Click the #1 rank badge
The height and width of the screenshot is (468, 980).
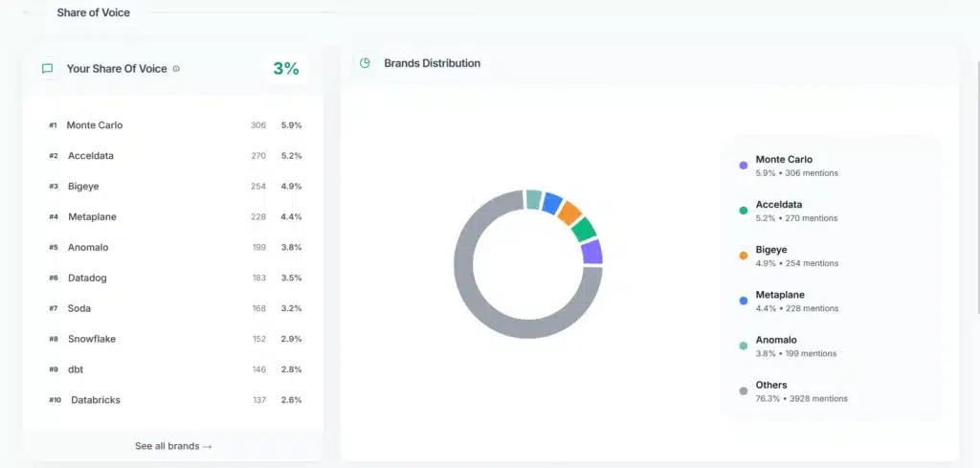pyautogui.click(x=54, y=125)
